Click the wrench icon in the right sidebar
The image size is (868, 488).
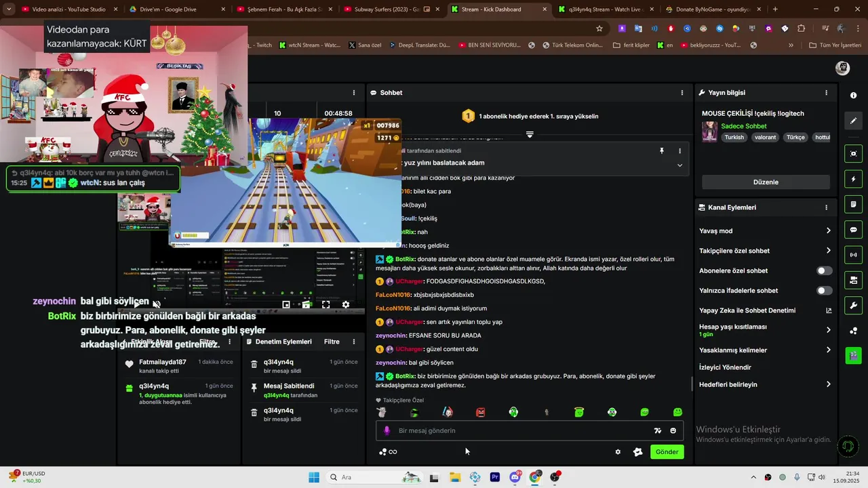coord(854,305)
